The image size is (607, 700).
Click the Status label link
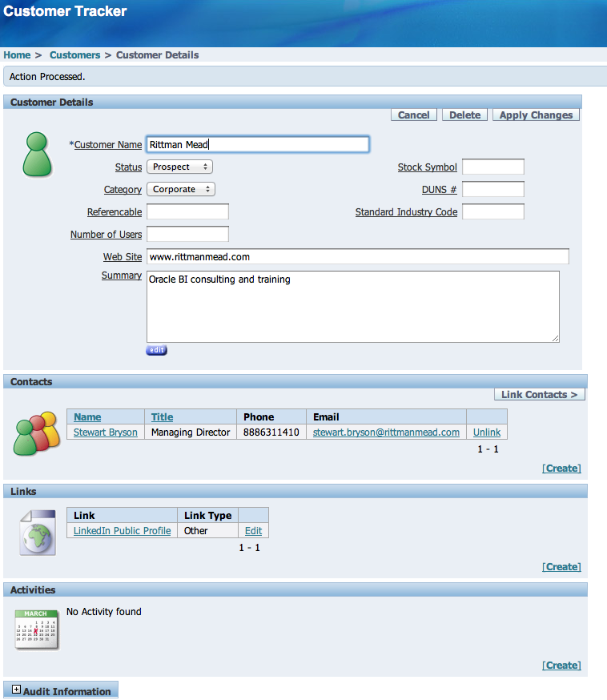coord(129,167)
